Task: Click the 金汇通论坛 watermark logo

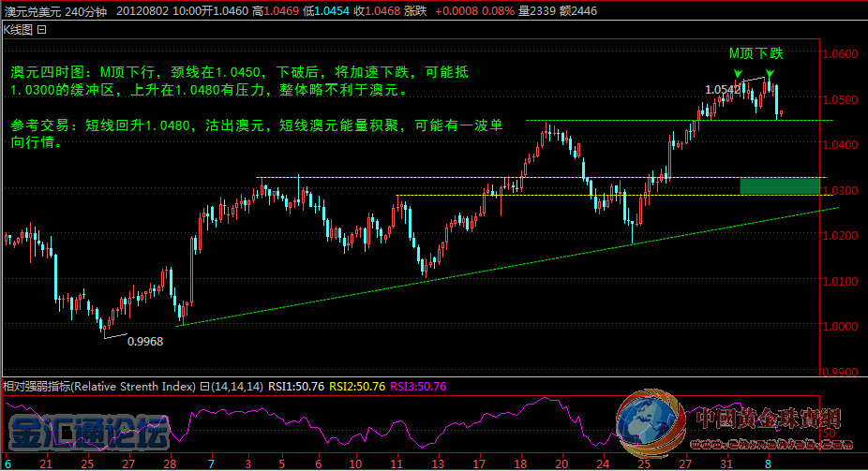Action: click(x=89, y=433)
